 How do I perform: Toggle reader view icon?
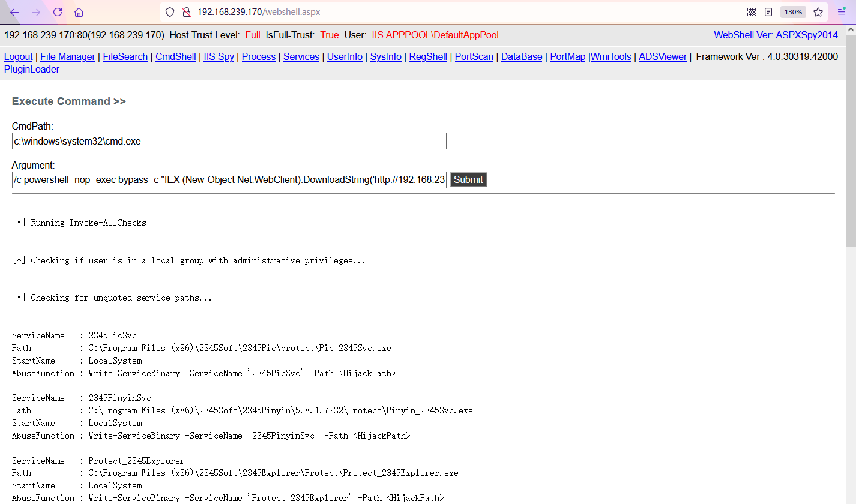[x=768, y=12]
